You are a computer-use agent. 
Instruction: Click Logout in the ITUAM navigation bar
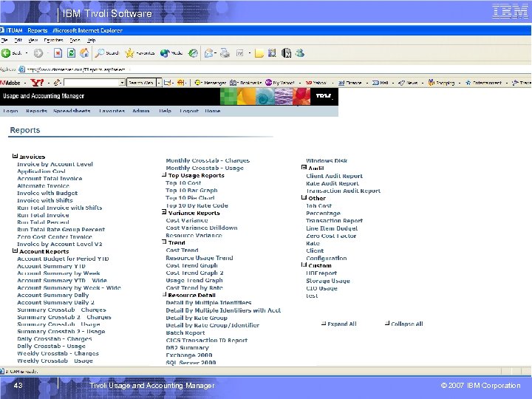click(189, 111)
